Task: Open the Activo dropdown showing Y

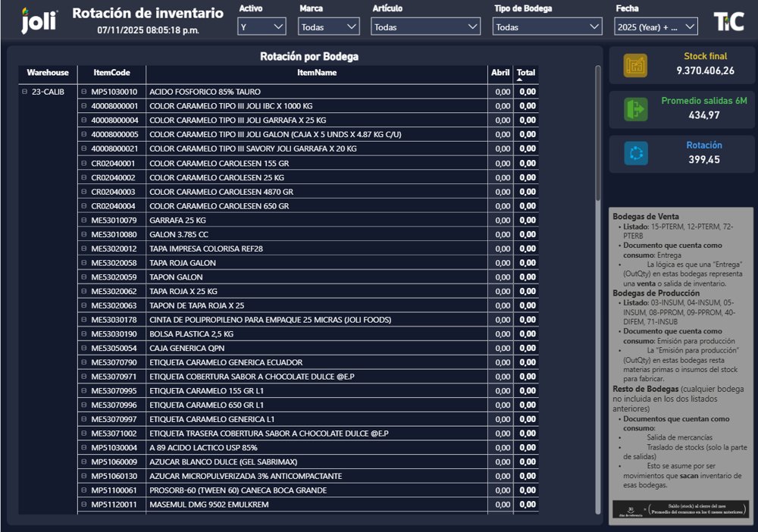Action: (262, 27)
